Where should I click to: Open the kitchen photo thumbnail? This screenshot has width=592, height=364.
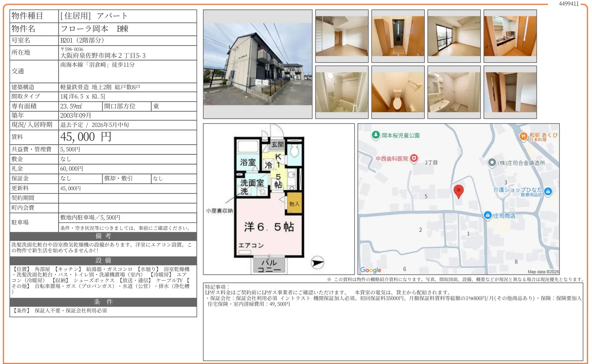(x=510, y=36)
